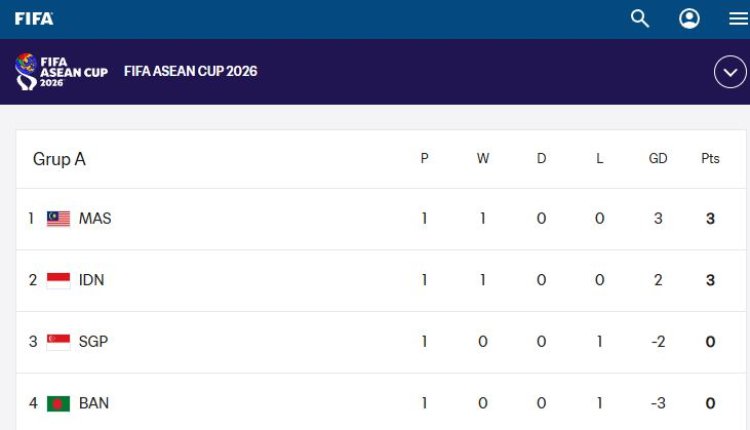The height and width of the screenshot is (430, 750).
Task: Click the GD column header
Action: pos(658,158)
